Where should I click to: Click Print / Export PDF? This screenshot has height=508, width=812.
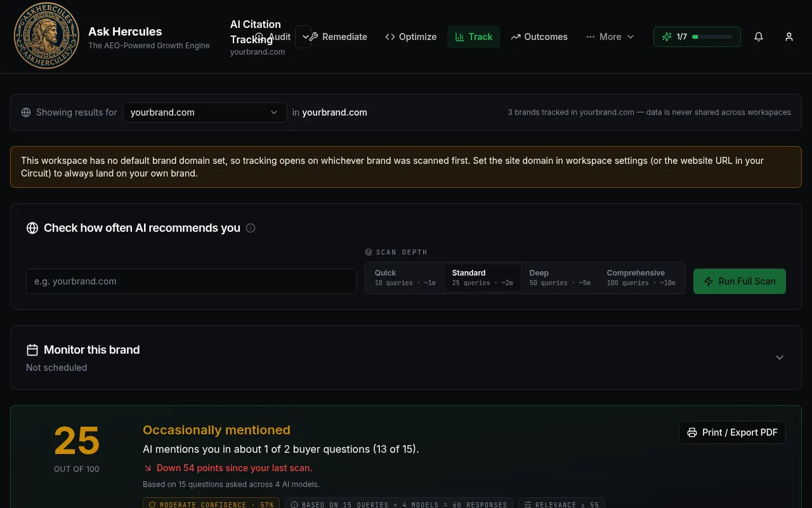click(x=732, y=432)
